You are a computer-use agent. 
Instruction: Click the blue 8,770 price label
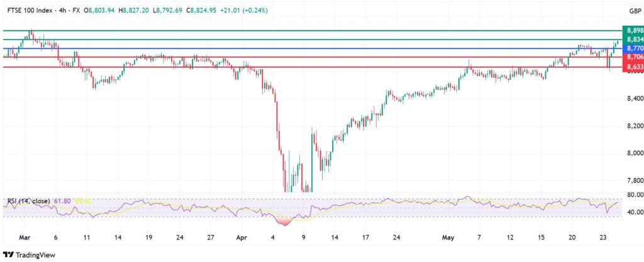click(632, 48)
